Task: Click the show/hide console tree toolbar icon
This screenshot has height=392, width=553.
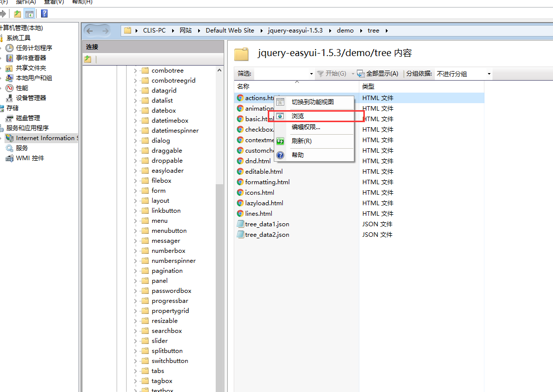Action: (30, 14)
